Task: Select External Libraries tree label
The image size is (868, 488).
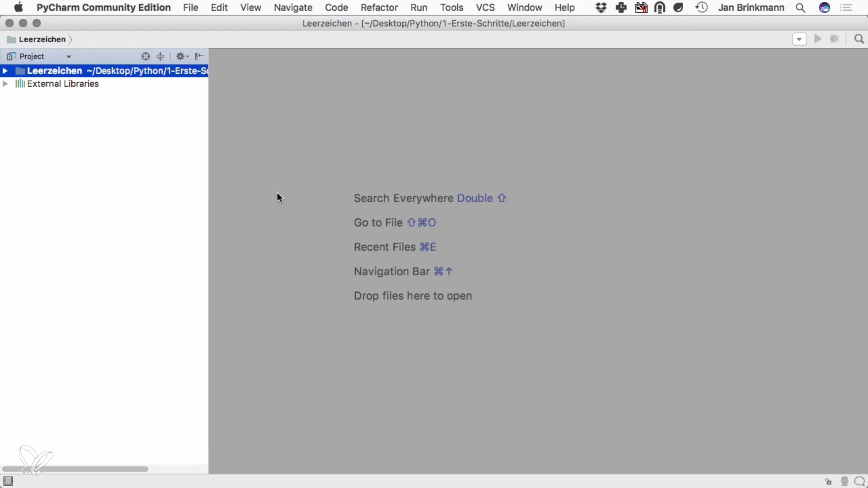Action: 63,84
